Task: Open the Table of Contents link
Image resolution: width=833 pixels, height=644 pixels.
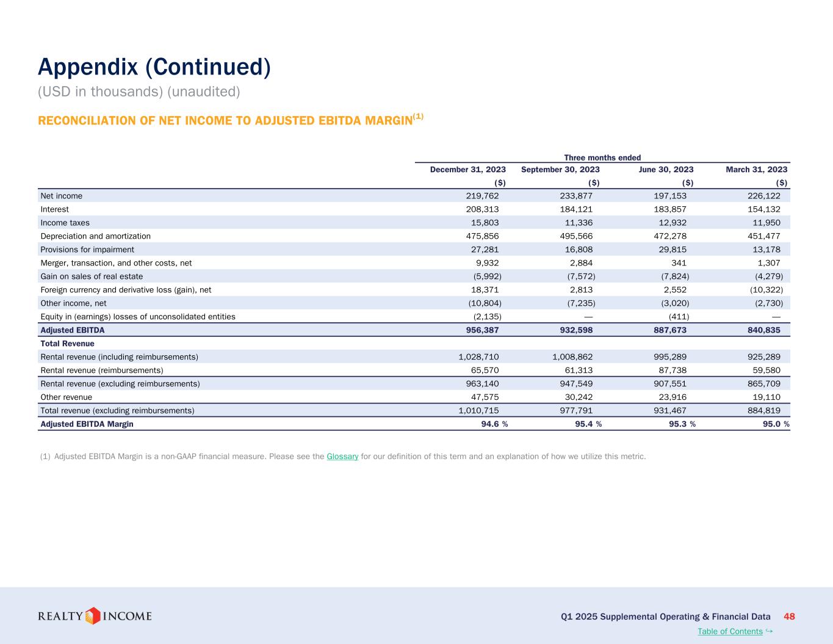Action: tap(729, 631)
